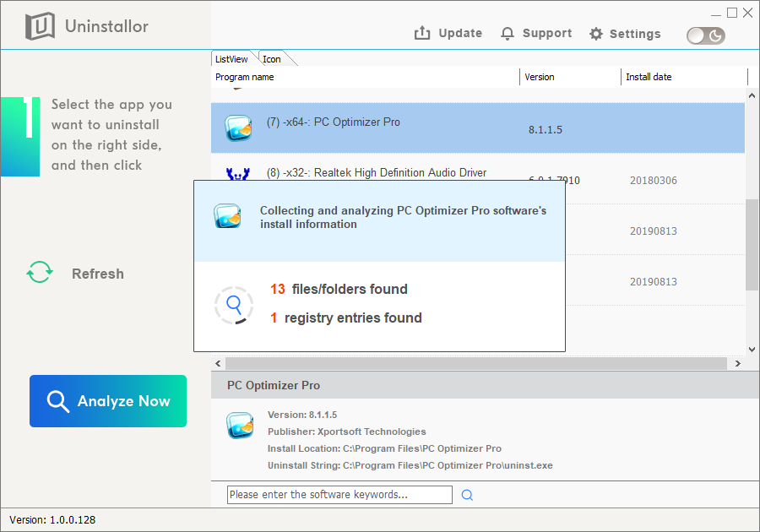Click the Refresh arrows icon
Viewport: 760px width, 532px height.
click(x=39, y=272)
